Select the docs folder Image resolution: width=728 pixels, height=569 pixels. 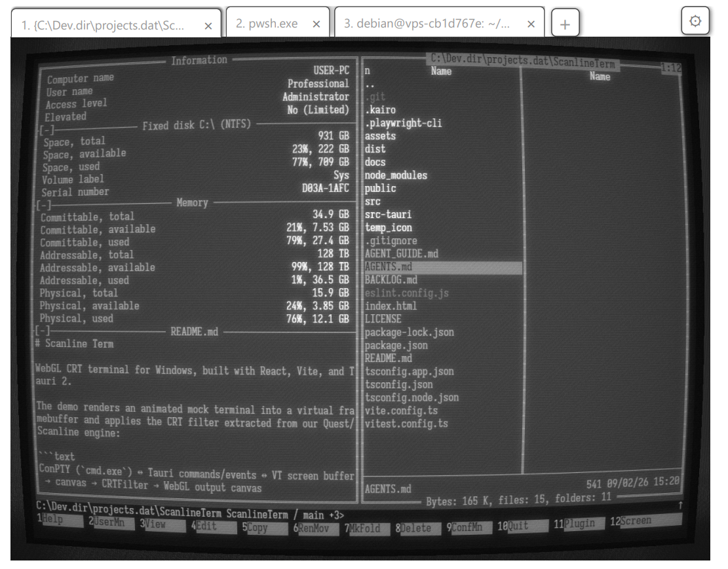click(x=375, y=162)
